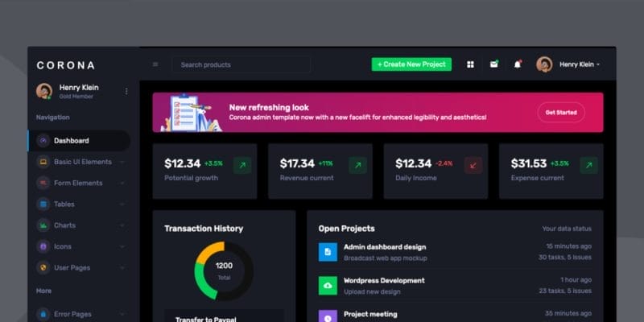Click red down arrow on Daily income card
This screenshot has width=644, height=322.
click(473, 165)
